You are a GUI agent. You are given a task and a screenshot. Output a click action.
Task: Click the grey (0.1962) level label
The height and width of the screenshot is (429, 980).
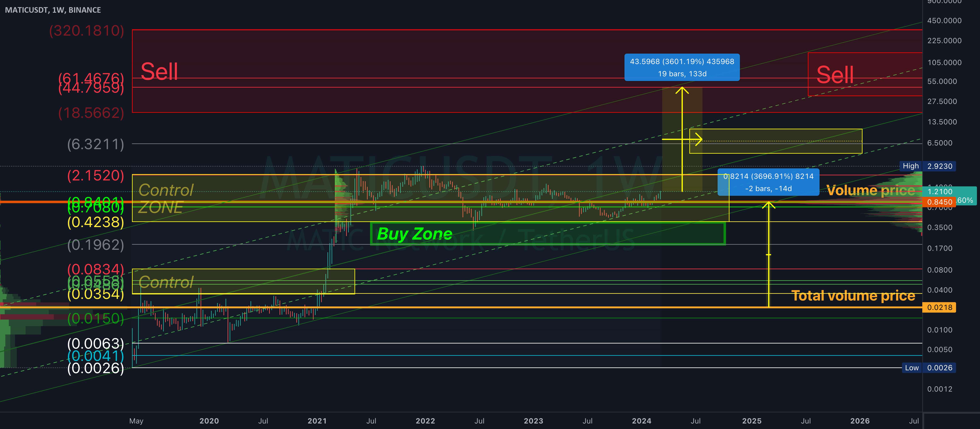[96, 245]
